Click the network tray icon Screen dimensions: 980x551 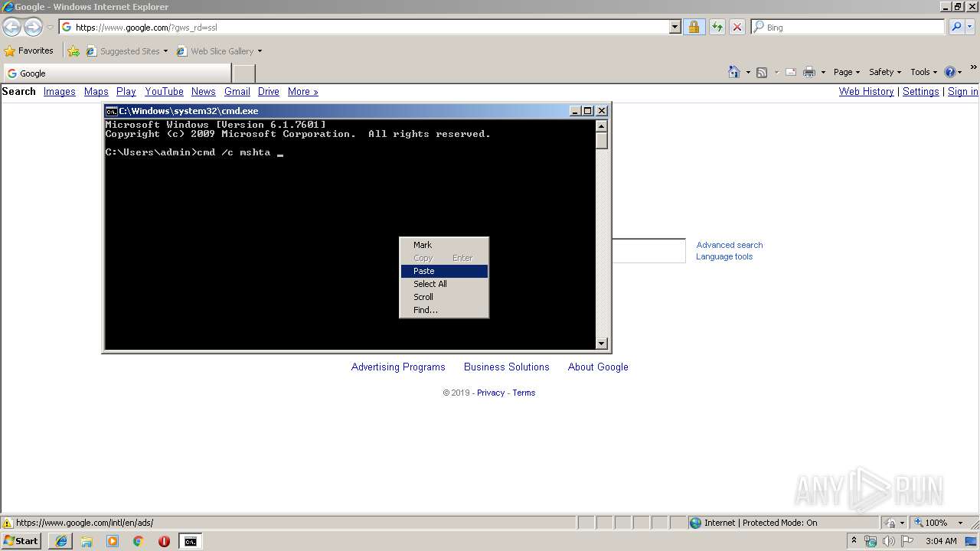click(x=871, y=541)
